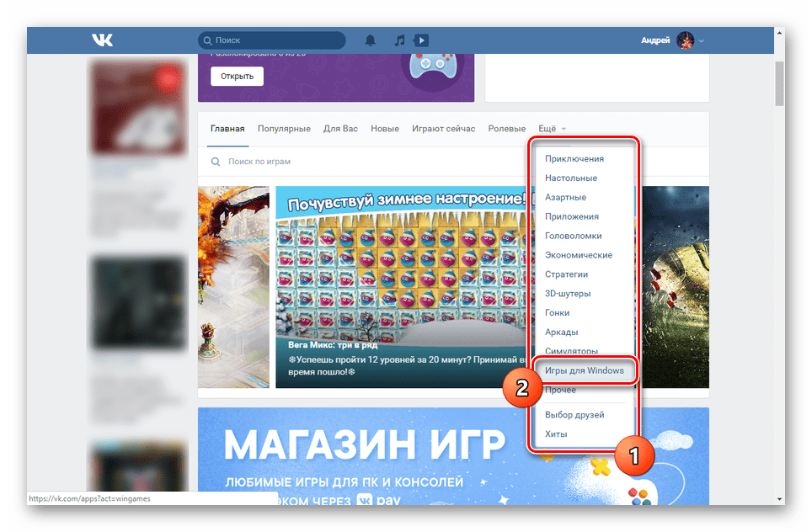
Task: Click the video player icon in header
Action: (421, 40)
